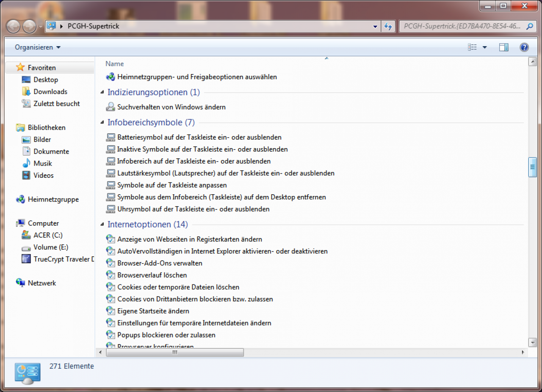
Task: Click the Heimnetzgruppe icon in sidebar
Action: (x=20, y=199)
